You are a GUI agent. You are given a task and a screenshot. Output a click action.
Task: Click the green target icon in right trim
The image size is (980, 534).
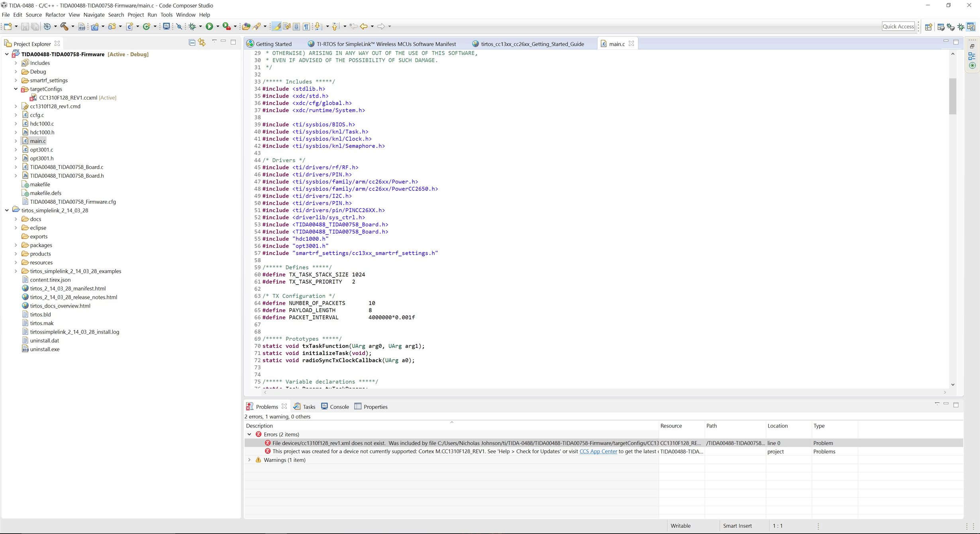point(972,65)
